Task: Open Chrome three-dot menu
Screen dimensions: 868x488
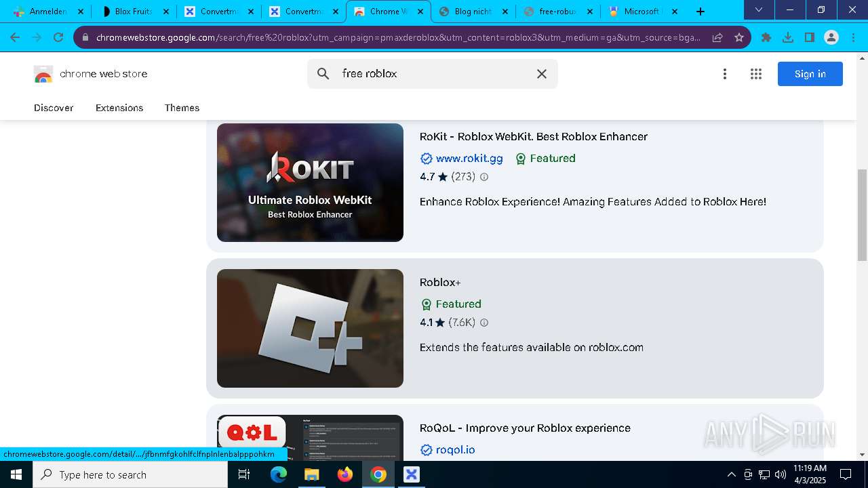Action: coord(853,37)
